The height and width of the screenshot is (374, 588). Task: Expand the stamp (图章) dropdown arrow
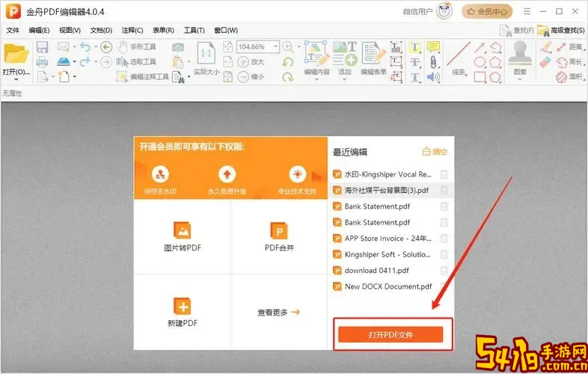coord(520,79)
